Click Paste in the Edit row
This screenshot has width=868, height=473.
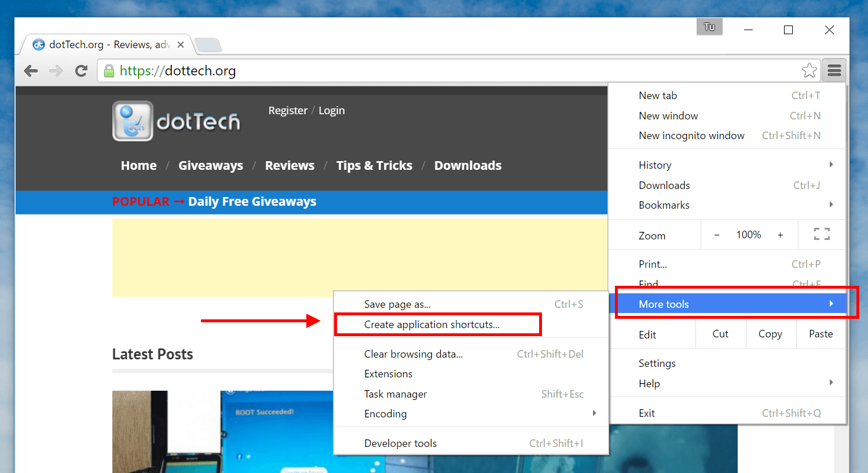[821, 334]
